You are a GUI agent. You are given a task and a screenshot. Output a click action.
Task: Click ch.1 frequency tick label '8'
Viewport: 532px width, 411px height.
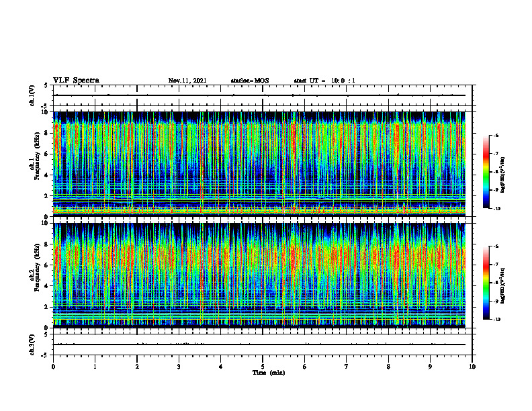47,133
